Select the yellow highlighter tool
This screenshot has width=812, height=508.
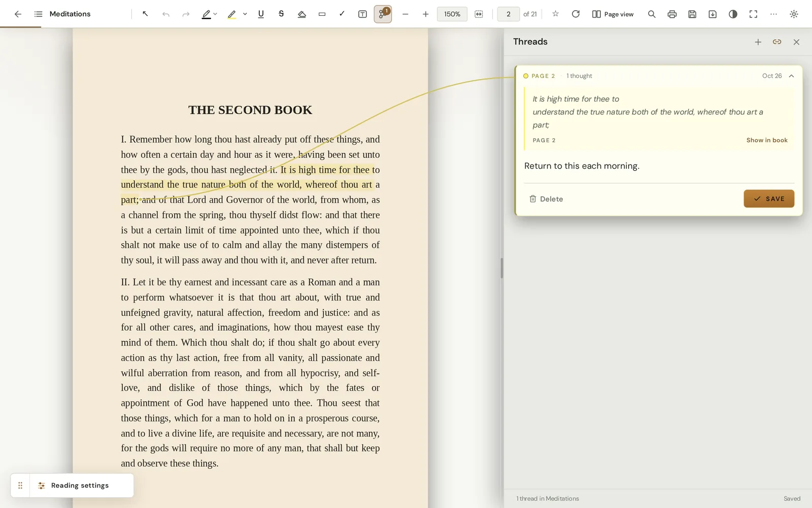click(231, 14)
